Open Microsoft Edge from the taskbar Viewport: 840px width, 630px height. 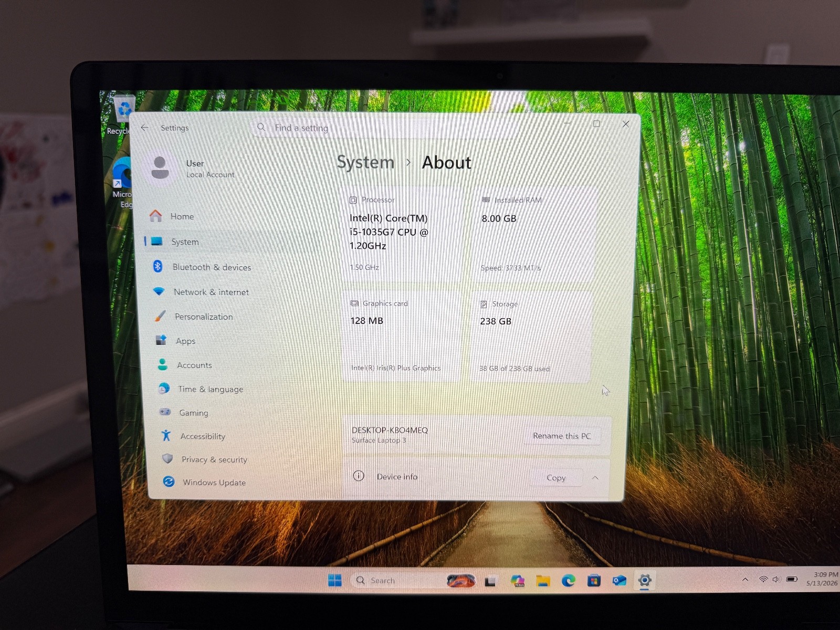click(568, 580)
